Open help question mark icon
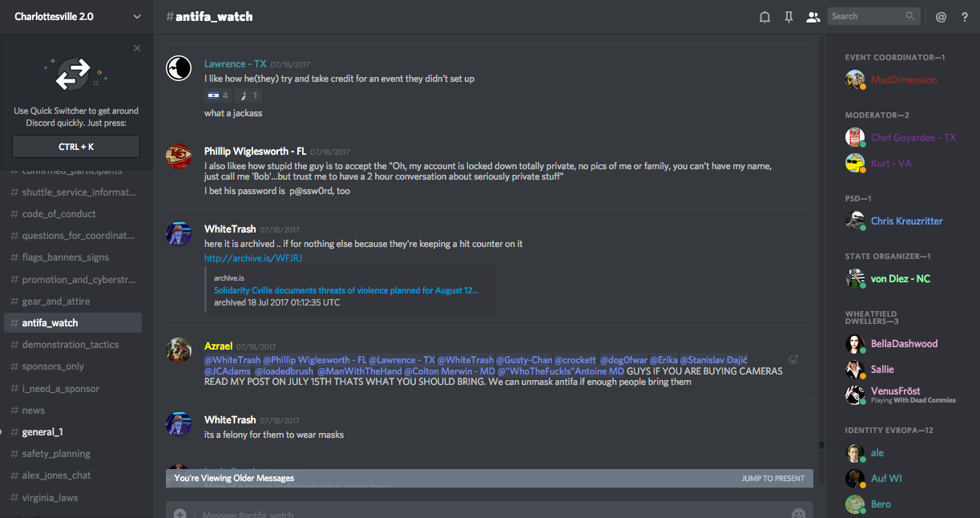The image size is (980, 518). pos(964,17)
